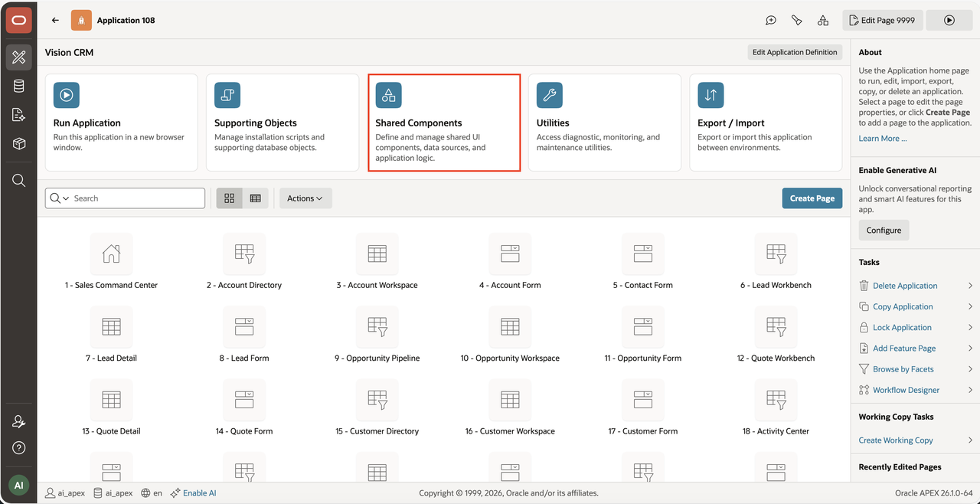
Task: Open page 6 Lead Workbench icon
Action: coord(776,254)
